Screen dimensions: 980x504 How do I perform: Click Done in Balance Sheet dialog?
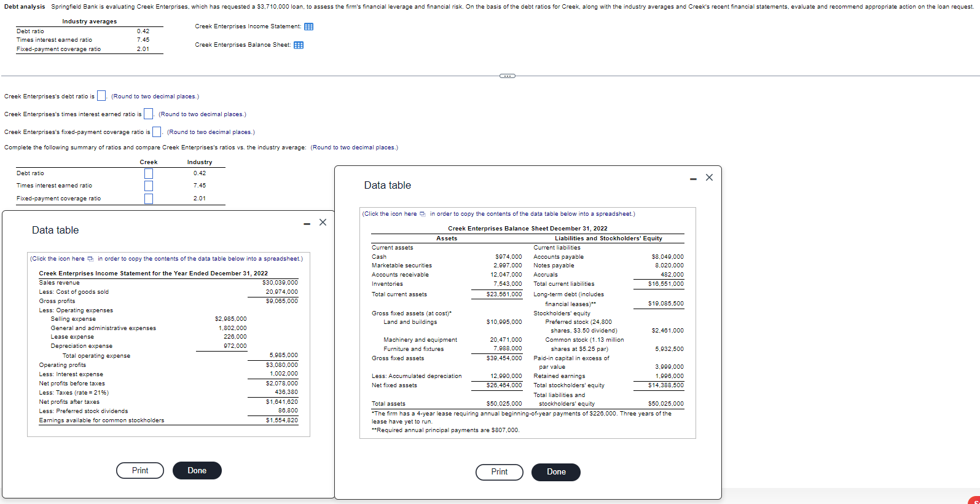[x=556, y=472]
